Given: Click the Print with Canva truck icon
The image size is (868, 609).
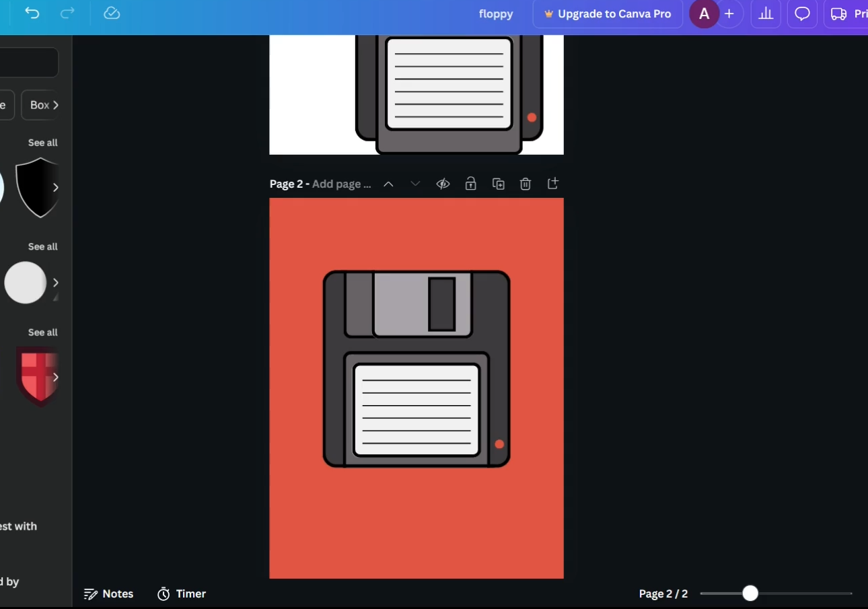Looking at the screenshot, I should 838,13.
